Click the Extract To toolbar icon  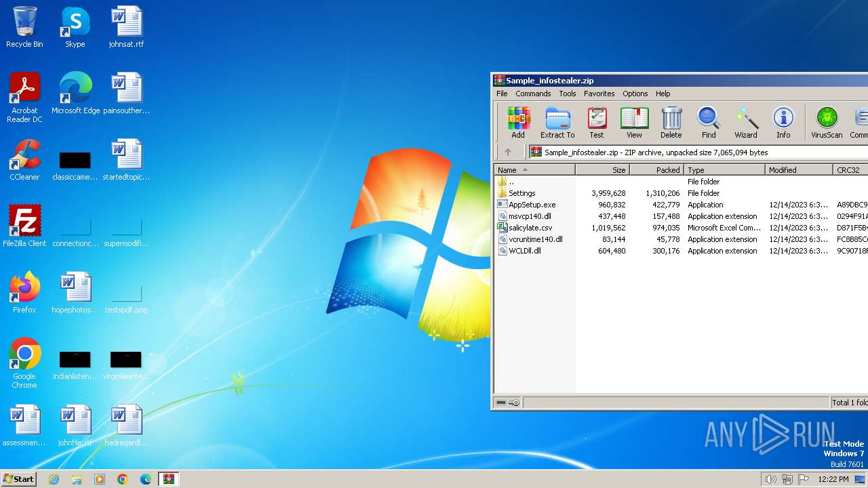coord(557,123)
